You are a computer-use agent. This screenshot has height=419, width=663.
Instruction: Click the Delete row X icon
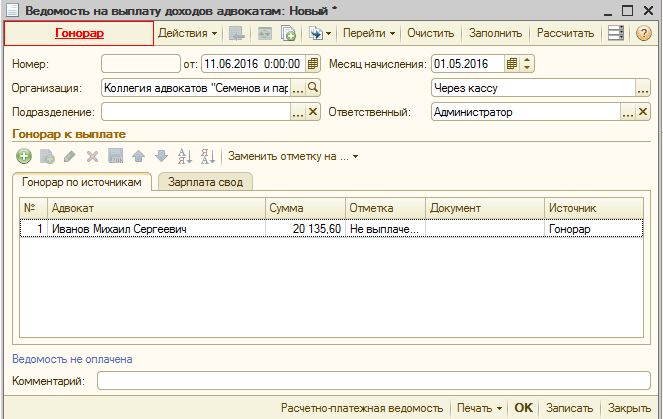click(x=92, y=156)
